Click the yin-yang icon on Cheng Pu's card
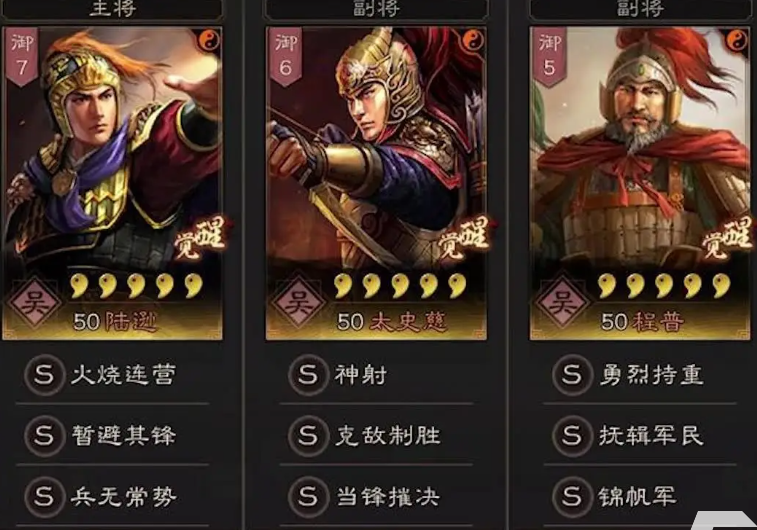The image size is (757, 530). click(737, 40)
